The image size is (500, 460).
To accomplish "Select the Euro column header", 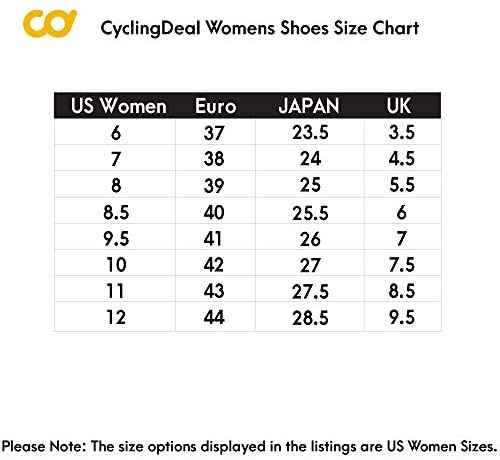I will point(216,106).
